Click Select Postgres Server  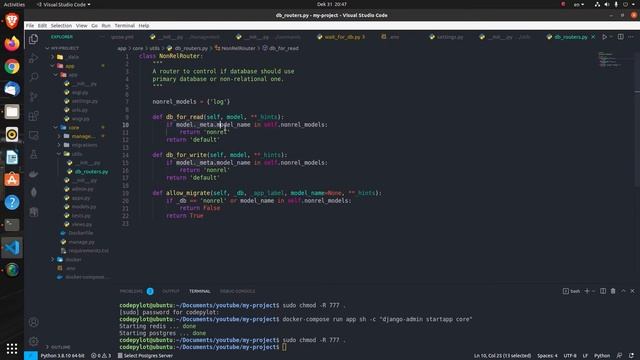pos(145,356)
